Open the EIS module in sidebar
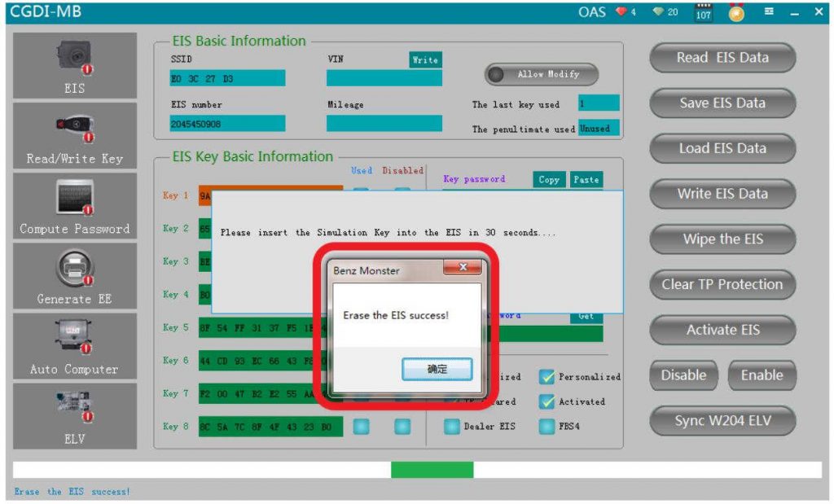Image resolution: width=834 pixels, height=504 pixels. pos(74,65)
